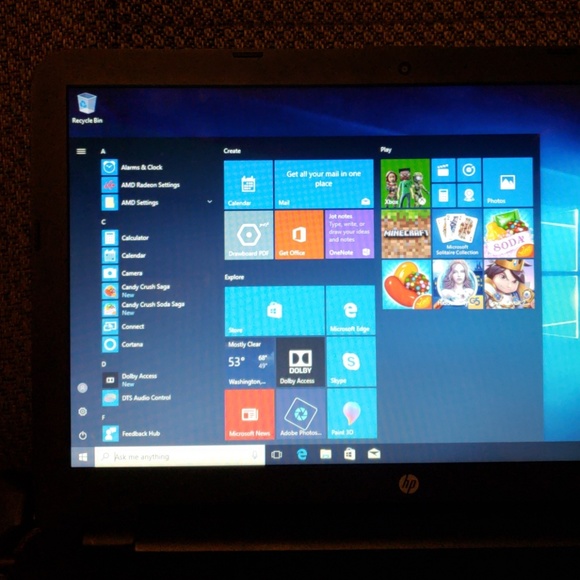Open the Movies & TV small tile
The image size is (580, 580).
[443, 170]
